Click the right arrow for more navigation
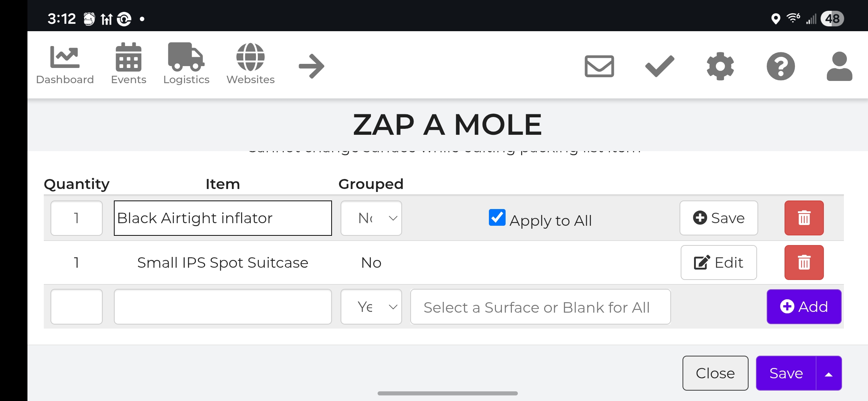868x401 pixels. click(312, 66)
